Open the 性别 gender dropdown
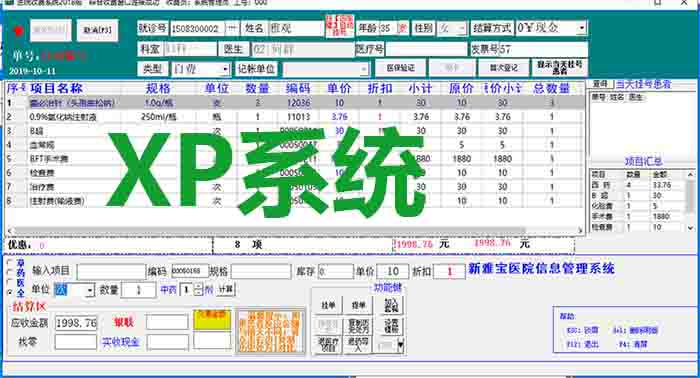700x378 pixels. pyautogui.click(x=462, y=29)
